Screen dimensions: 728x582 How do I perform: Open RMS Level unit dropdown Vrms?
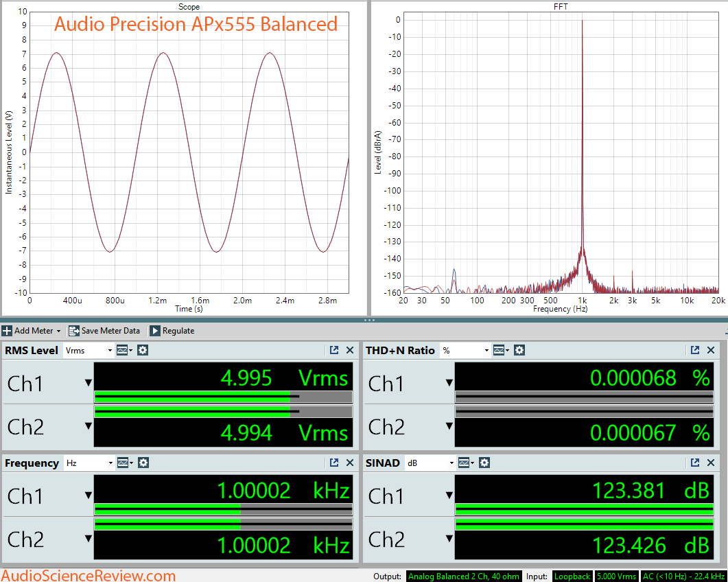point(89,350)
